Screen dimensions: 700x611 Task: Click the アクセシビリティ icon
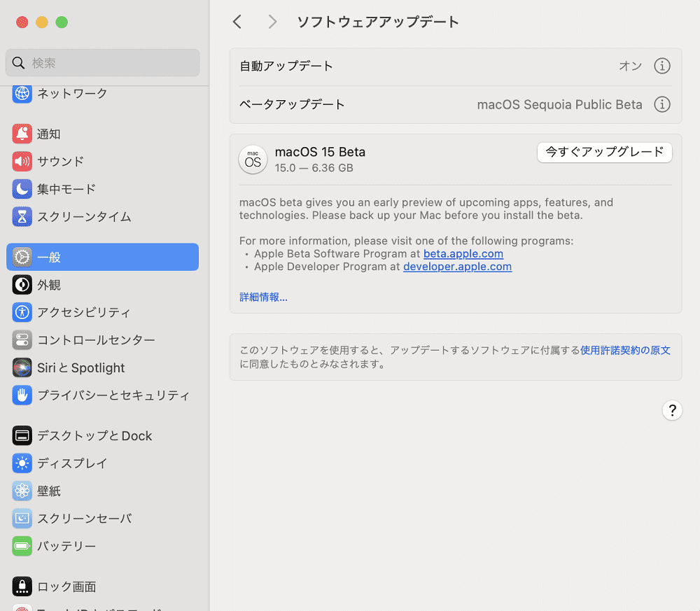22,312
